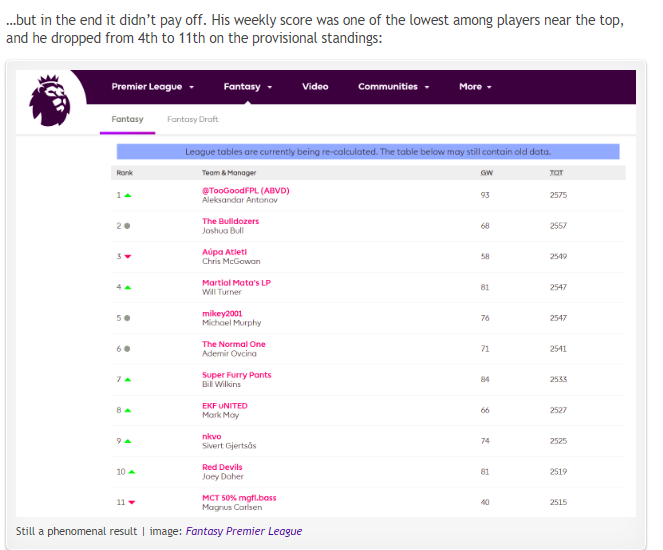The height and width of the screenshot is (550, 663).
Task: Switch to the Fantasy Draft tab
Action: tap(193, 119)
